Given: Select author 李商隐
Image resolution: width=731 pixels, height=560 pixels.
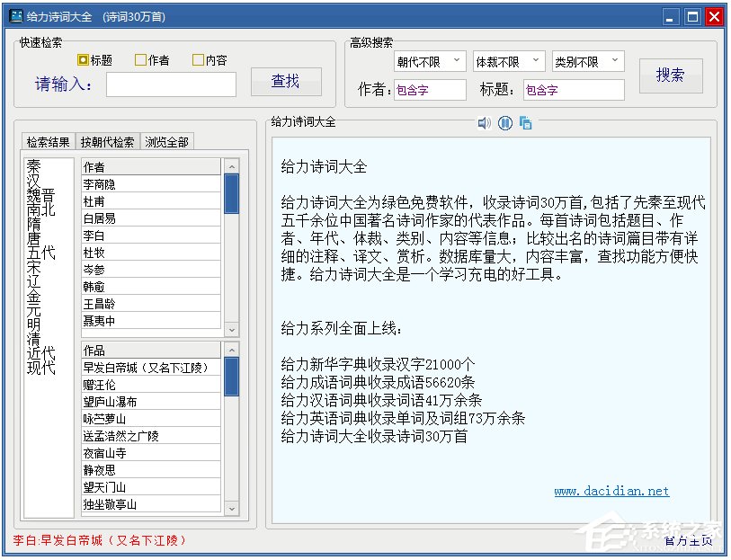Looking at the screenshot, I should [x=151, y=184].
